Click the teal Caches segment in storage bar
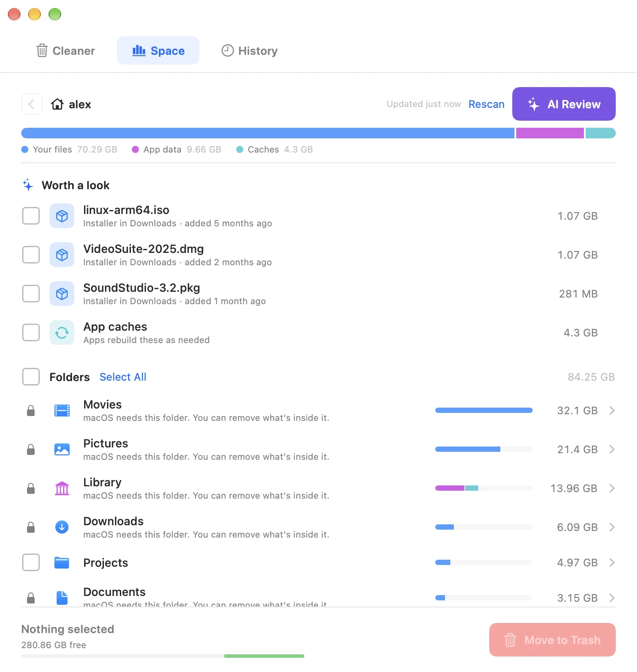 (601, 133)
